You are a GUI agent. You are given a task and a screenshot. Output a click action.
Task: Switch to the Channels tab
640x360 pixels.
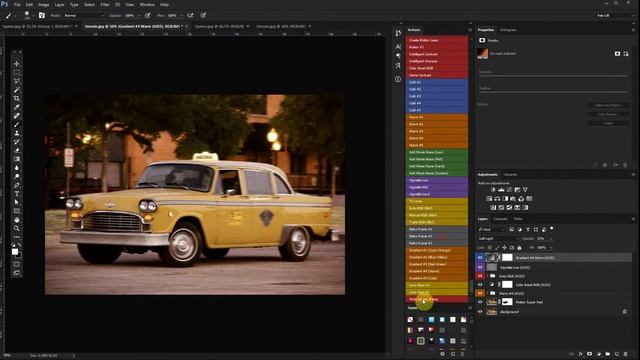pyautogui.click(x=500, y=219)
